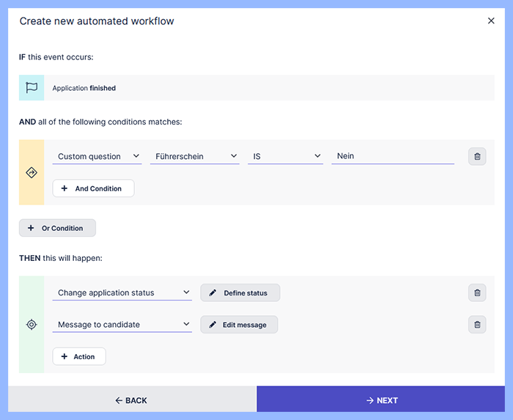Close the workflow dialog
Screen dimensions: 513x420
(491, 21)
